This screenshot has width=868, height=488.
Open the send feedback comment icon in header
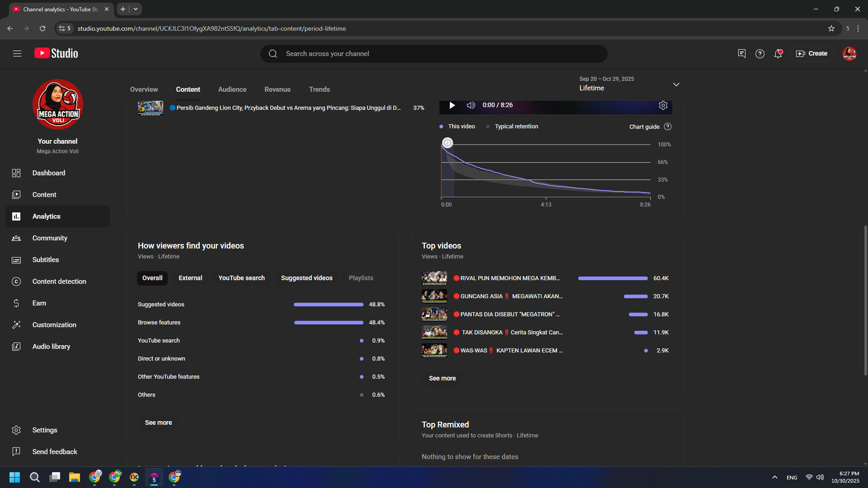click(742, 54)
